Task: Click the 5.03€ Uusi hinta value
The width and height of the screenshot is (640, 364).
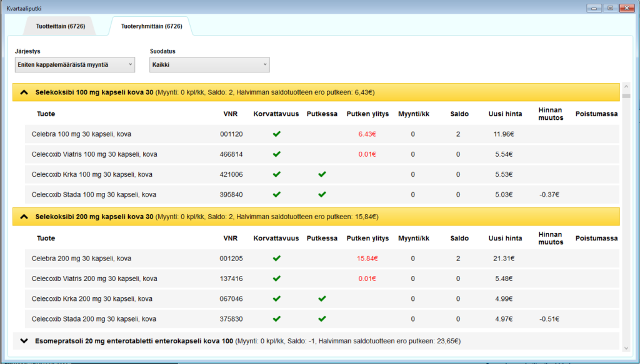Action: pos(504,194)
